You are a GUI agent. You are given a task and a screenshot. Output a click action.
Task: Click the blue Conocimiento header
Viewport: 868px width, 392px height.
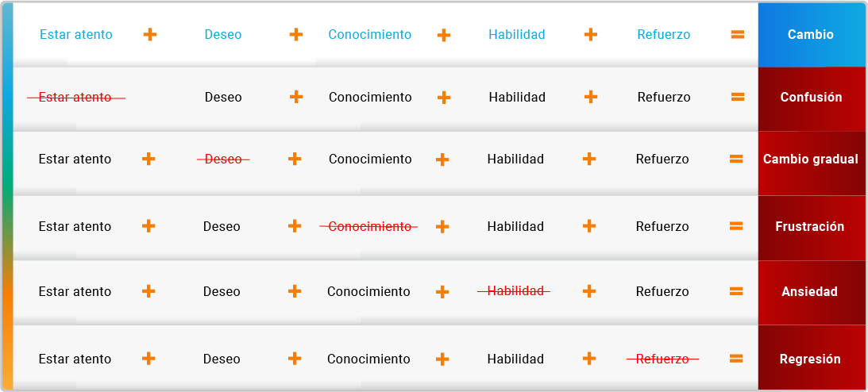tap(370, 34)
